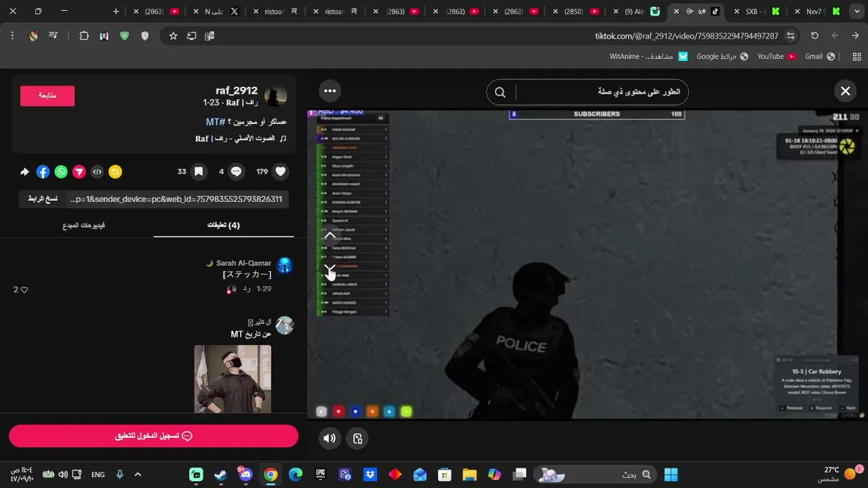Viewport: 868px width, 488px height.
Task: Go back in browser history
Action: [855, 36]
